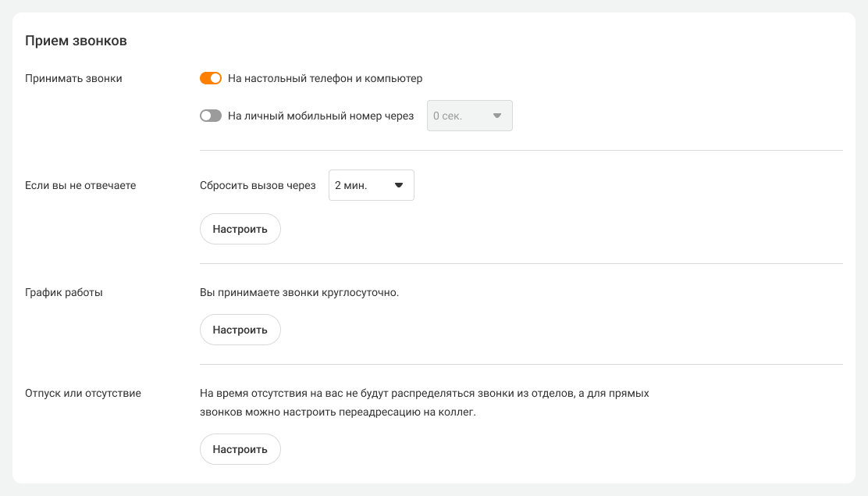Click the black caret beside "2 мин."
The height and width of the screenshot is (496, 868).
(398, 185)
